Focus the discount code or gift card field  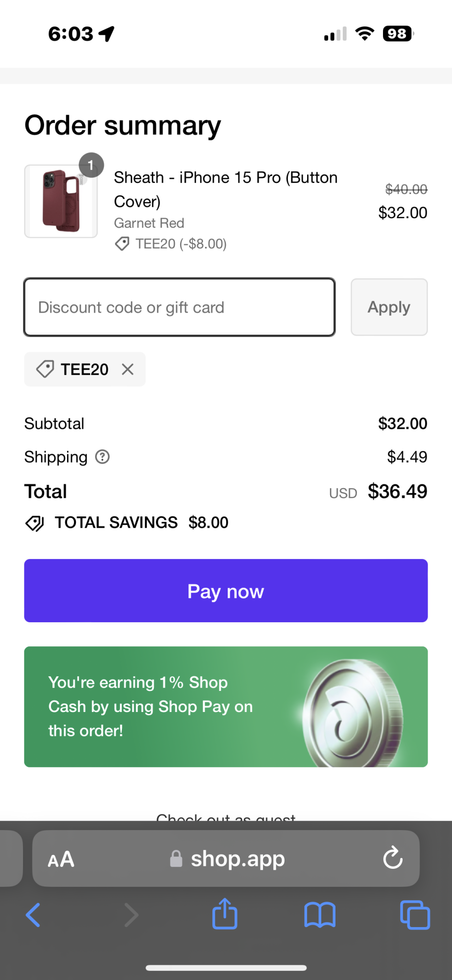pos(179,307)
